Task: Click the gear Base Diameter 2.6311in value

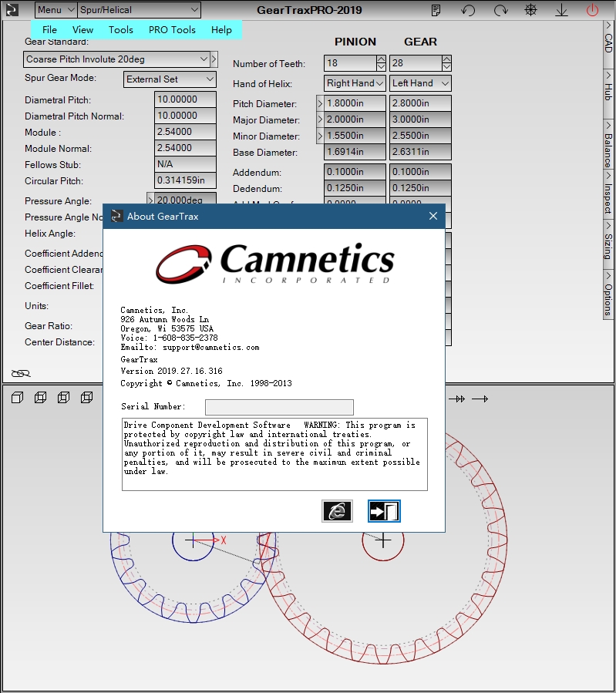Action: coord(420,152)
